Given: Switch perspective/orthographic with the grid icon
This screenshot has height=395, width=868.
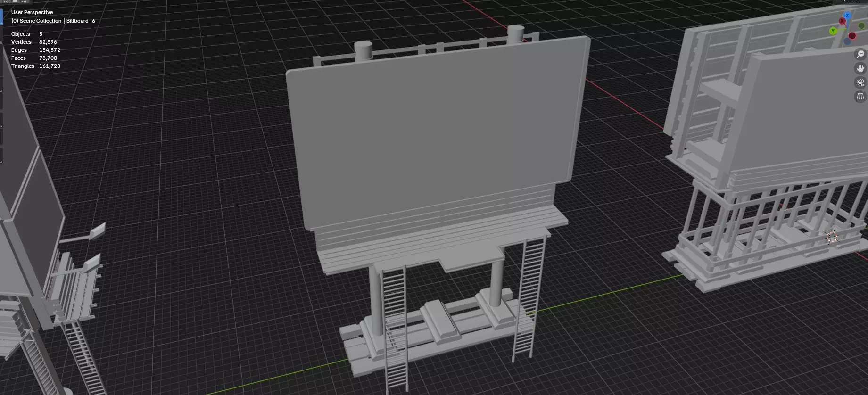Looking at the screenshot, I should click(x=860, y=96).
